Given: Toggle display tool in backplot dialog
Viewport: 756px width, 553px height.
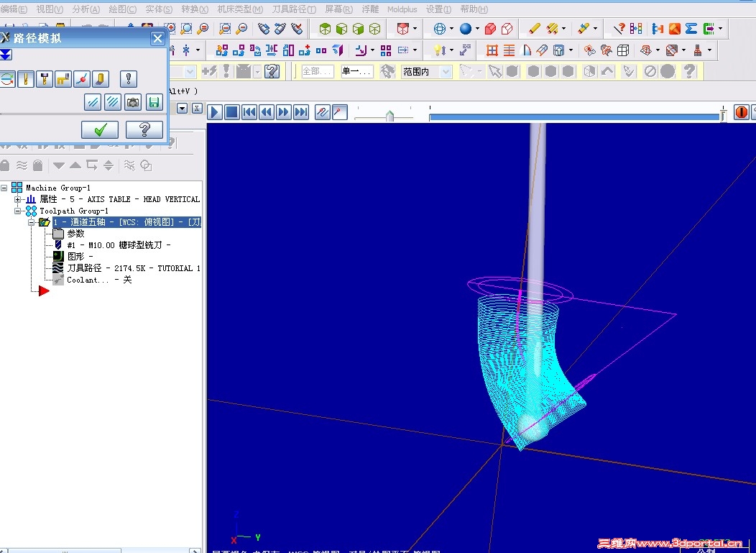Looking at the screenshot, I should coord(26,78).
